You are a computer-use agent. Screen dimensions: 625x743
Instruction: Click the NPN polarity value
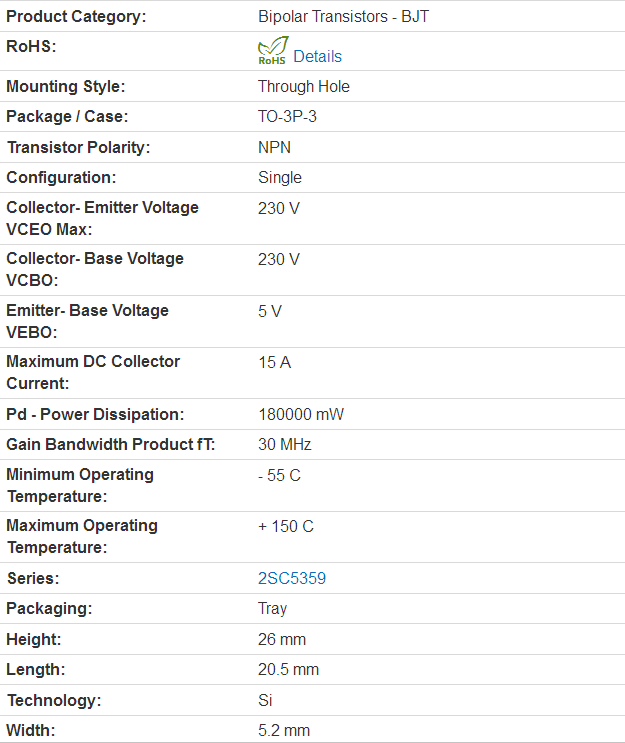(274, 147)
